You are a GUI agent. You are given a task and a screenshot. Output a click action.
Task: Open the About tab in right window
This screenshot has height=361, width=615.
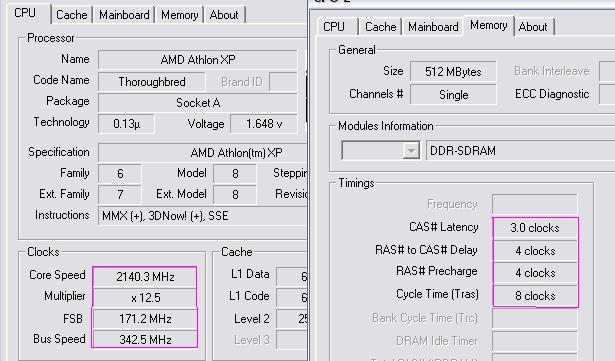point(533,27)
